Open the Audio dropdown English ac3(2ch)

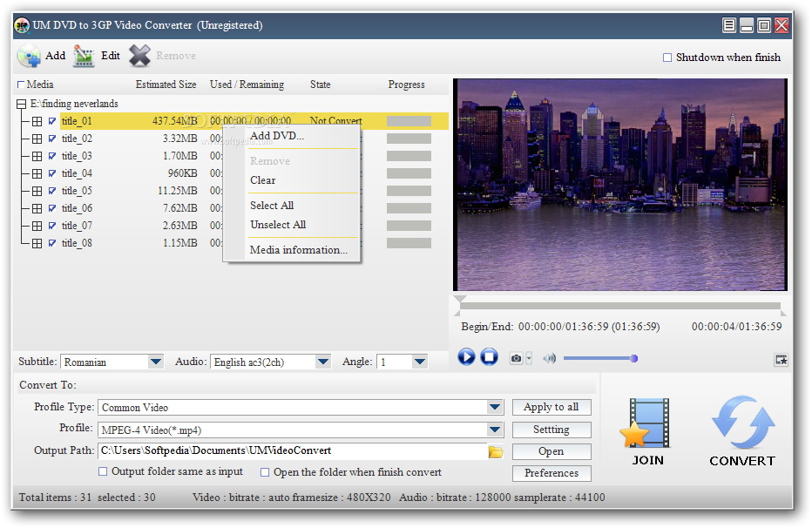pos(323,362)
